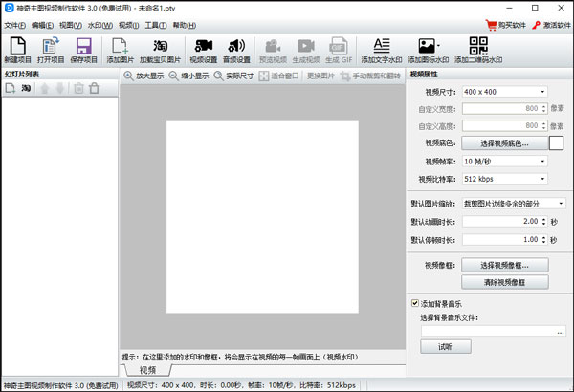The width and height of the screenshot is (574, 392).
Task: Zoom in with 放大显示
Action: [143, 76]
